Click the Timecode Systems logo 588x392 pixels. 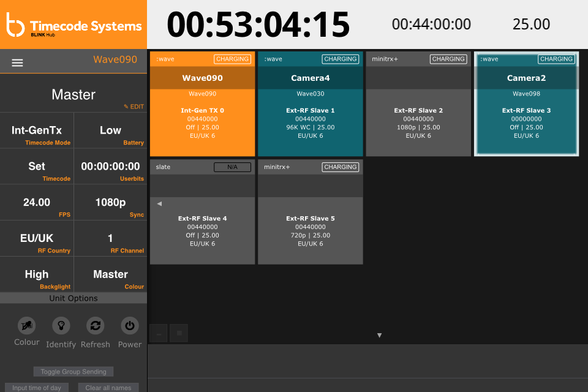[73, 24]
